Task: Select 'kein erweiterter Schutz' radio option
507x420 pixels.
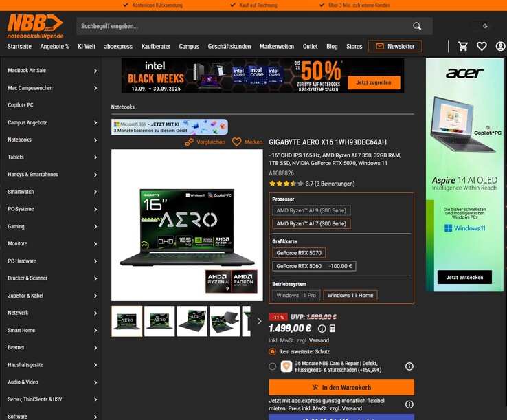Action: coord(273,352)
